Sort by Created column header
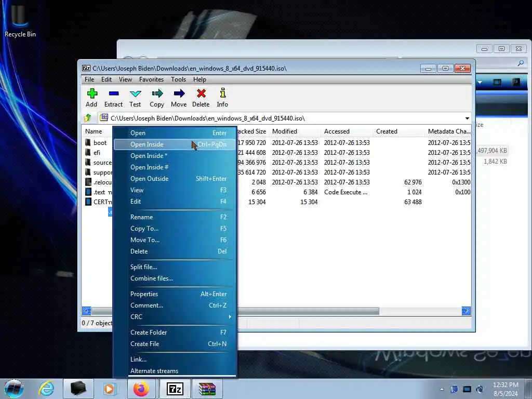 click(x=398, y=131)
